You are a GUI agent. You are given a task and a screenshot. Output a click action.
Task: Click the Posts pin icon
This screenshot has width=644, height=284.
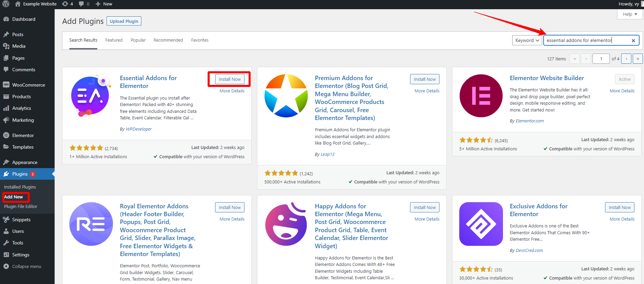coord(6,34)
